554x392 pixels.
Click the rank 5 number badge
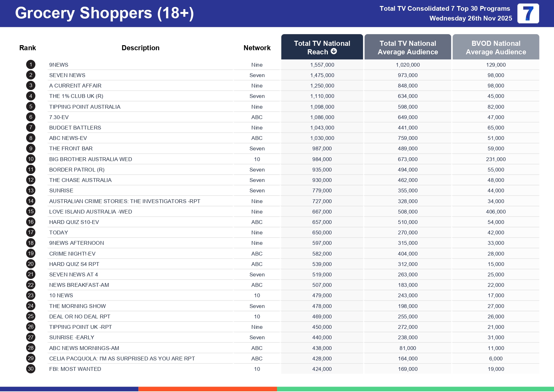click(31, 107)
